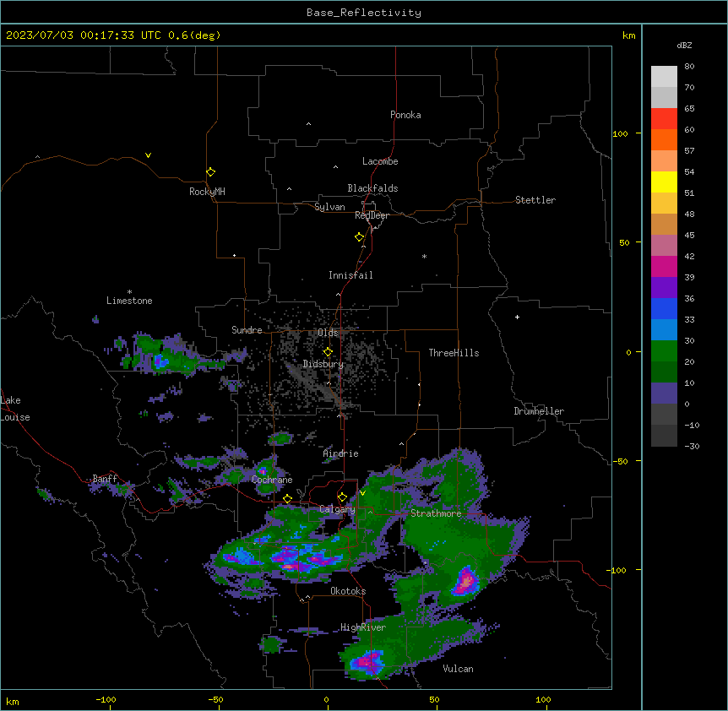Click the Blackfalds city label
Viewport: 728px width, 711px height.
click(372, 188)
